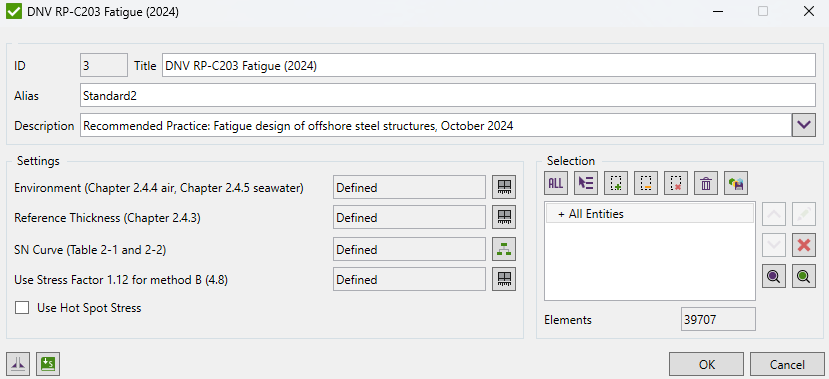Click add-to-selection icon with green plus
The image size is (829, 379).
click(x=616, y=183)
